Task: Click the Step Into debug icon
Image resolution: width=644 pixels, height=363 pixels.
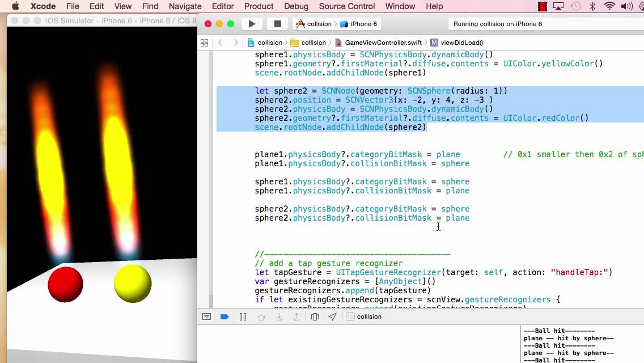Action: tap(279, 316)
